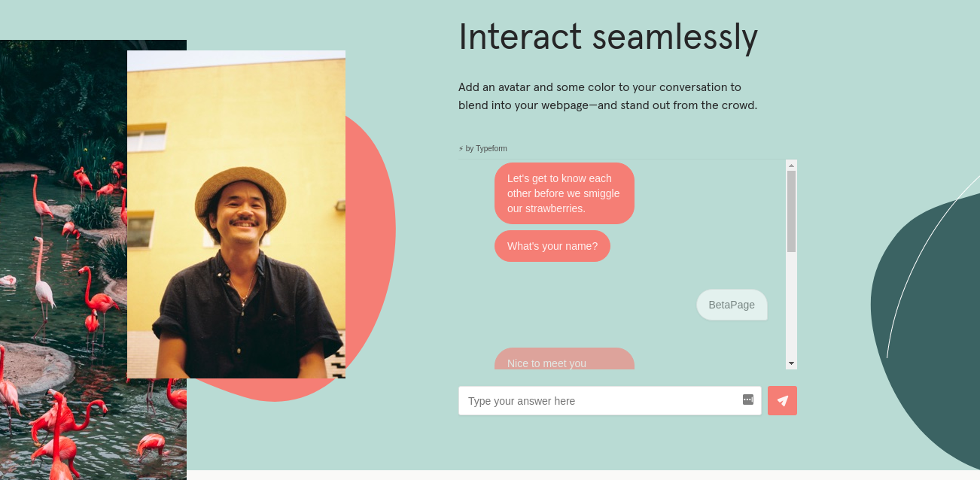980x480 pixels.
Task: Click the chat scrollbar thumb
Action: (791, 211)
